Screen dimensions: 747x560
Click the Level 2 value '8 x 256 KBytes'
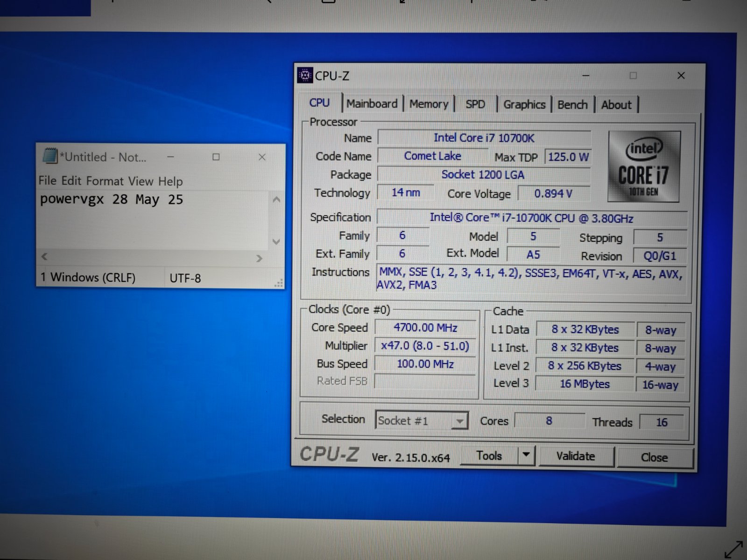click(585, 366)
